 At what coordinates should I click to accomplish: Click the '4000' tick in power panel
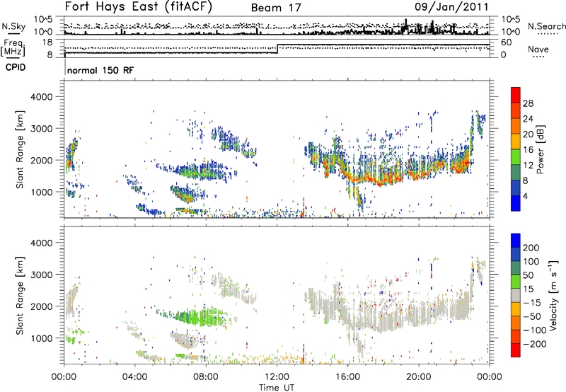(42, 97)
